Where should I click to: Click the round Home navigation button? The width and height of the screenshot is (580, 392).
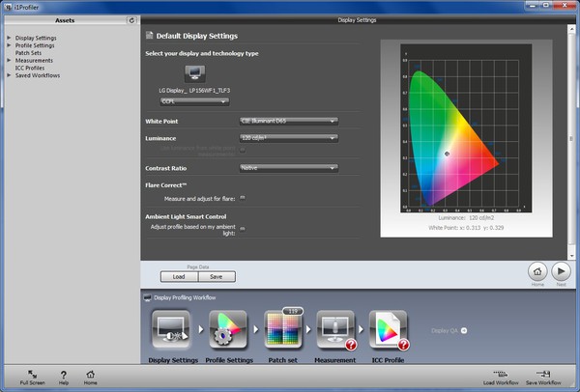point(537,272)
